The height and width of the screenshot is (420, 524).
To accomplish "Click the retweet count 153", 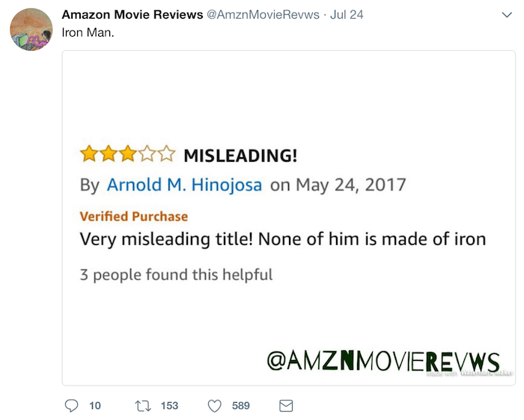I will point(169,406).
